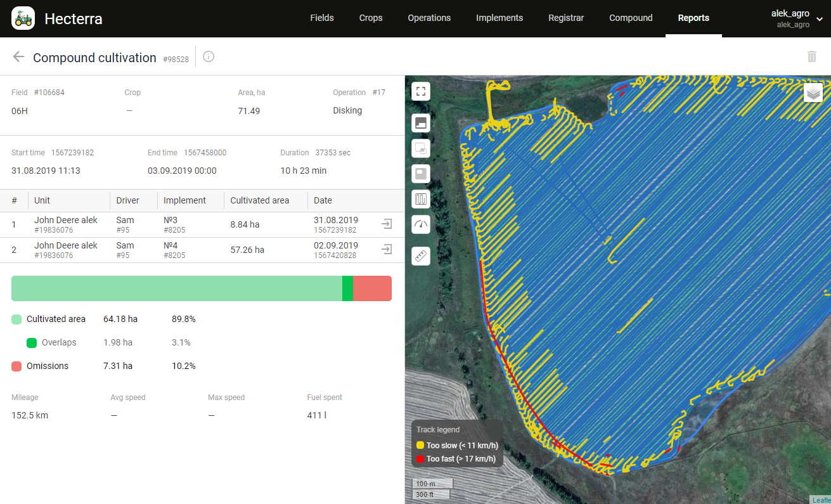This screenshot has height=504, width=831.
Task: Click the delete report trash icon
Action: coord(812,57)
